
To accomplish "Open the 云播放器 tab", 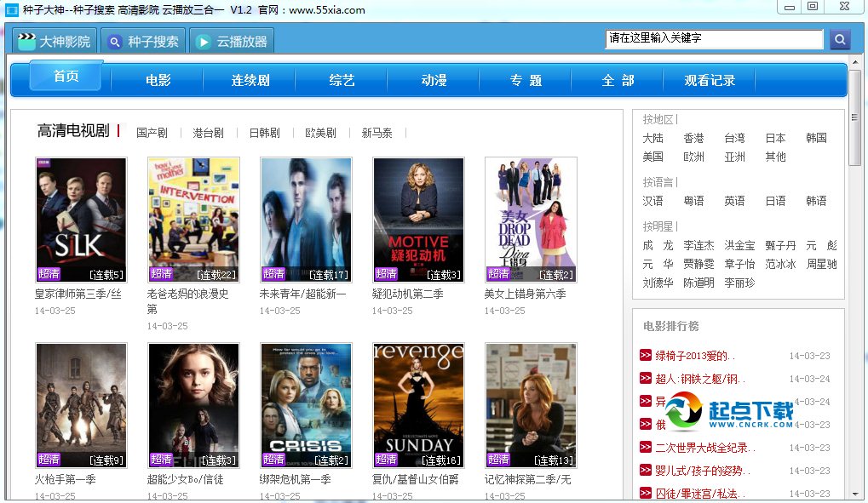I will [232, 42].
